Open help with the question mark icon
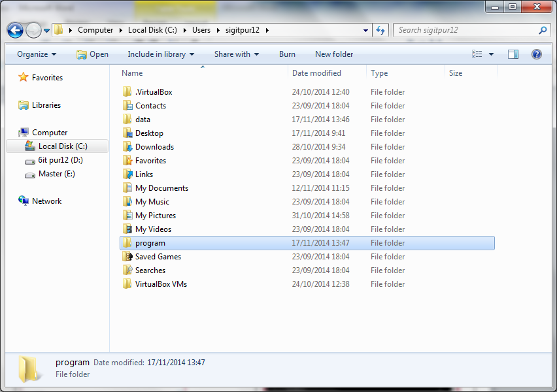Viewport: 557px width, 392px height. click(x=536, y=54)
